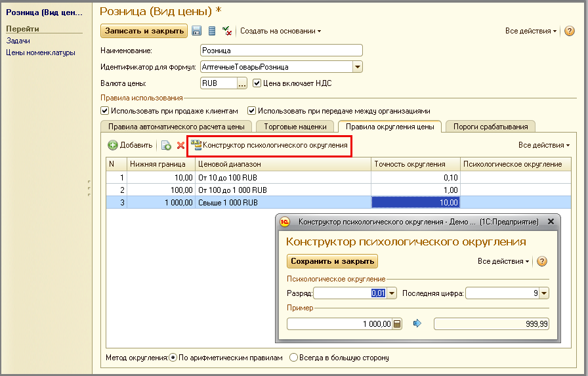Open the top Все действия menu
This screenshot has height=376, width=588.
coord(531,31)
